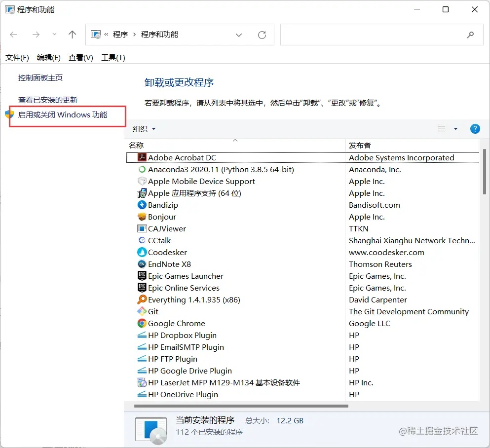Viewport: 490px width, 448px height.
Task: Open the 查看(V) menu
Action: (80, 57)
